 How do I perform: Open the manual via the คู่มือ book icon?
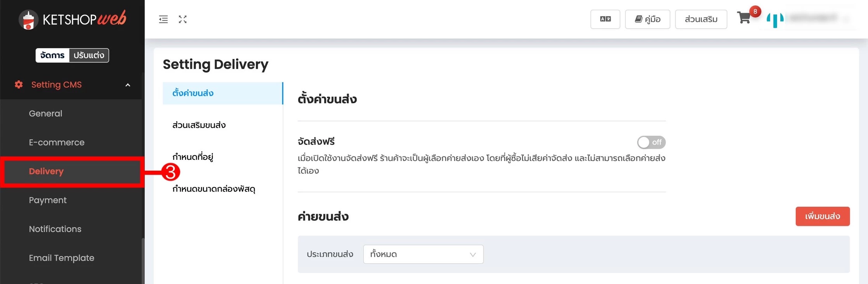(648, 19)
